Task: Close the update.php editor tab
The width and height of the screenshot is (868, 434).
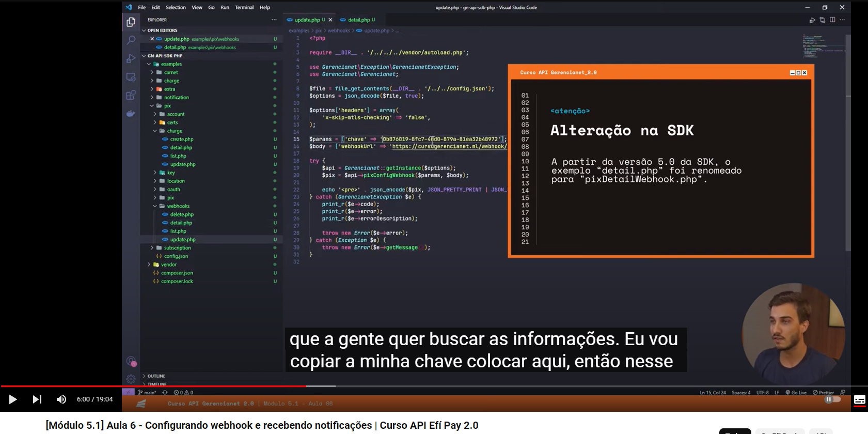Action: [x=330, y=20]
